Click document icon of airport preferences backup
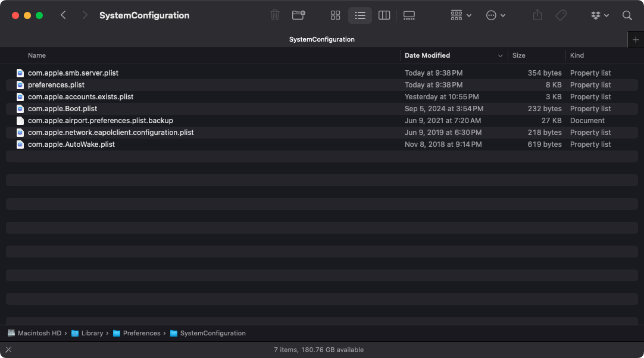The image size is (644, 358). pos(20,121)
